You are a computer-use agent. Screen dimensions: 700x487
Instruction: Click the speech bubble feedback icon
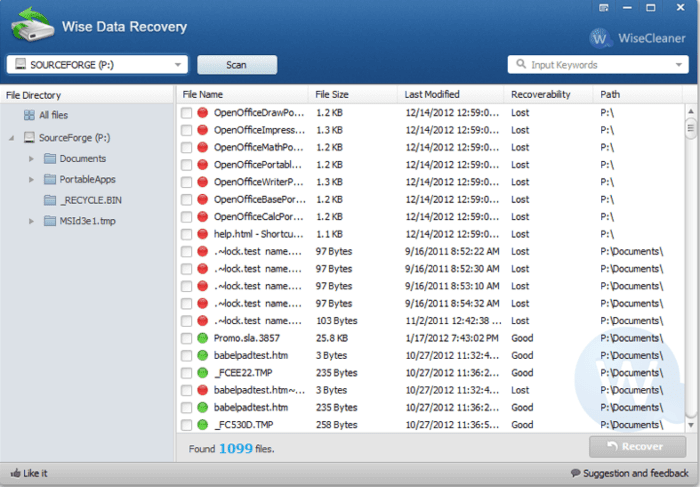576,473
